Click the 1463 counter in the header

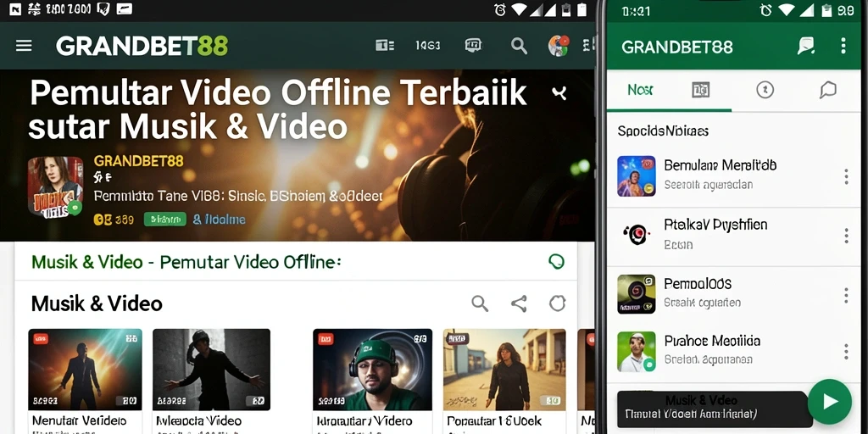point(428,46)
